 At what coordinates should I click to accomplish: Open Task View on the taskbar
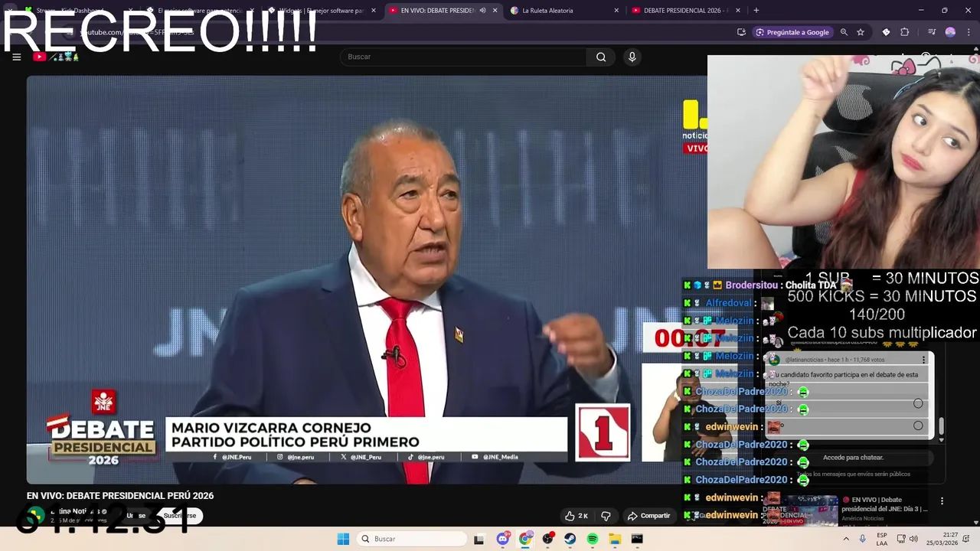coord(479,539)
